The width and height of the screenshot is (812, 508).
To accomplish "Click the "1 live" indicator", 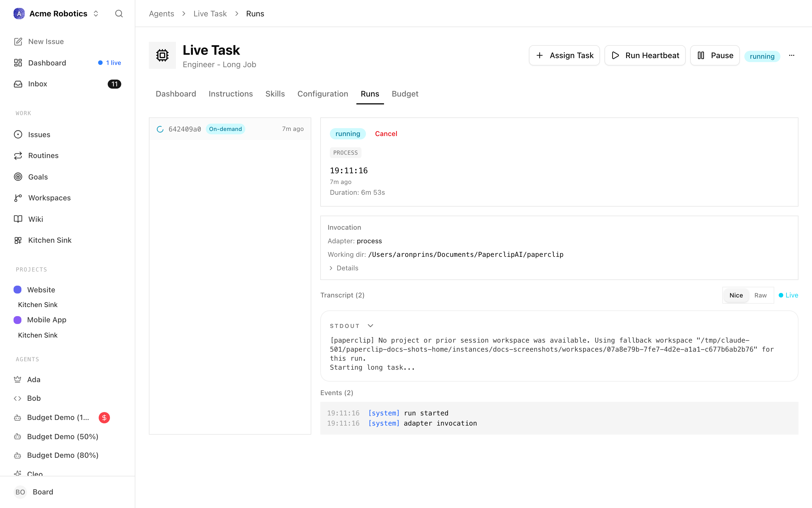I will click(109, 63).
